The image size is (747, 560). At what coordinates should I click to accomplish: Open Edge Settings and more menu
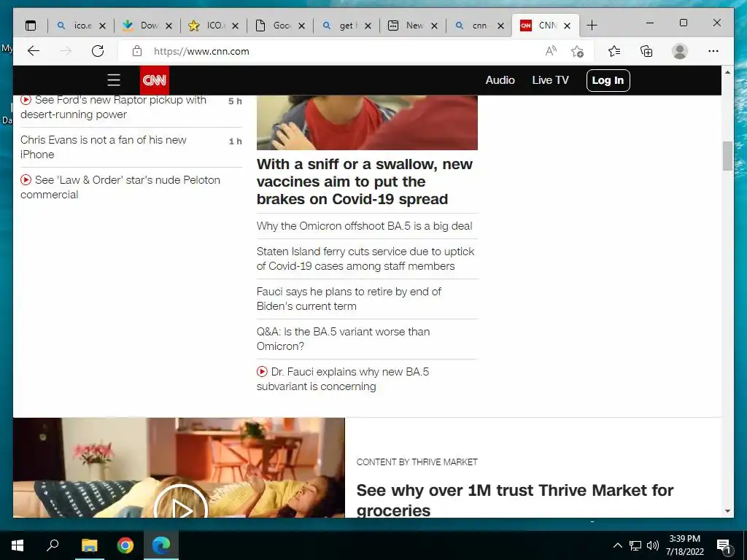point(713,51)
